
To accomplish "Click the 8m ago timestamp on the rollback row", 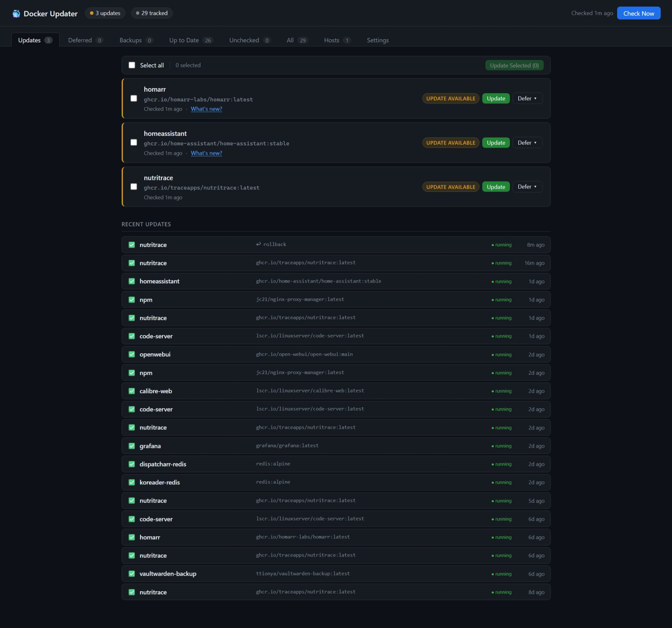I will 536,245.
